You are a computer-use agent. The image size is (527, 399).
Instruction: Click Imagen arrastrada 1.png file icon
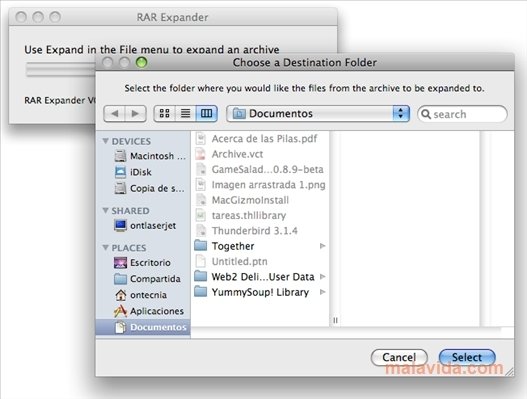click(201, 185)
